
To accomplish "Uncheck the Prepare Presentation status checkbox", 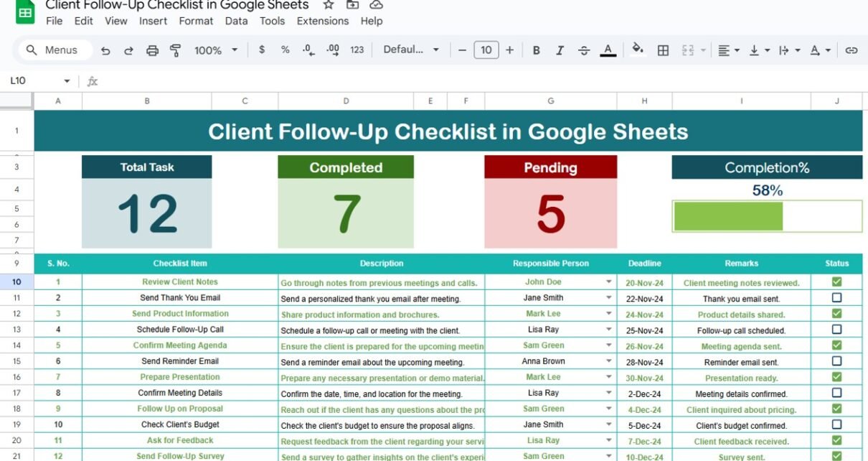I will tap(836, 377).
